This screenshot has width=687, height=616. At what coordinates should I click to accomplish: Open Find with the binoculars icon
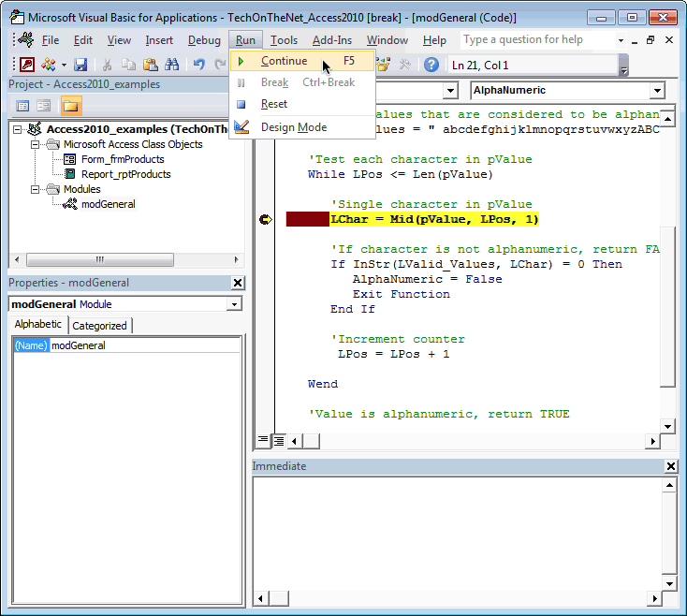[x=172, y=65]
